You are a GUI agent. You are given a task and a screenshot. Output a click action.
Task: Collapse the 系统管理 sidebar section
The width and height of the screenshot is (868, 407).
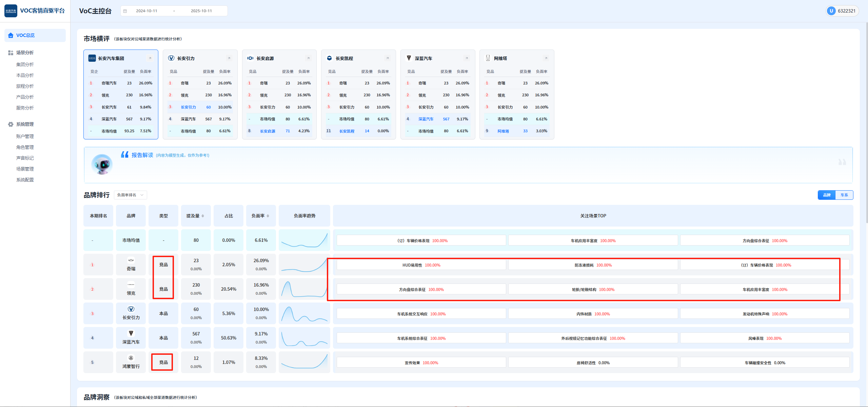point(25,124)
